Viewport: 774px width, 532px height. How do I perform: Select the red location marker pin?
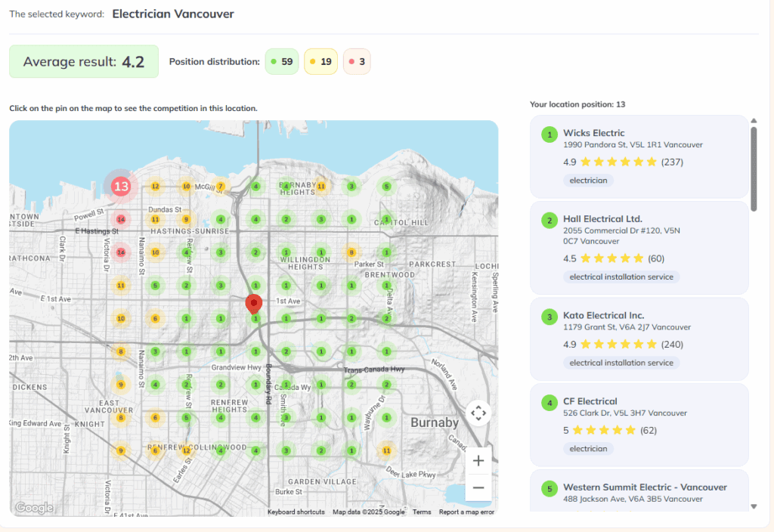(254, 305)
